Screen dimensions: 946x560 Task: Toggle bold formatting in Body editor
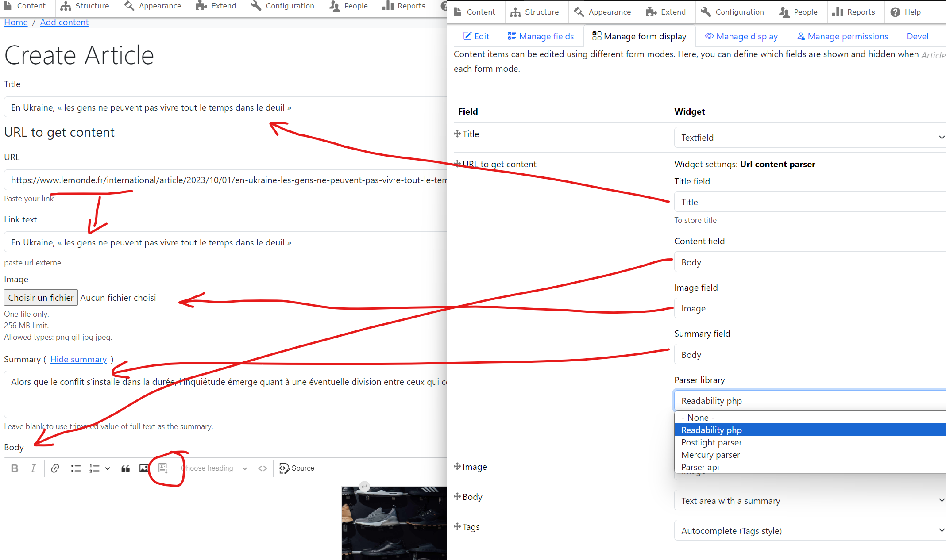tap(15, 468)
